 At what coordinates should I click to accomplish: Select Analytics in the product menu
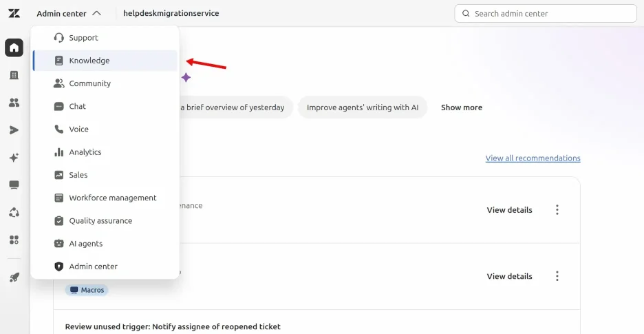(x=105, y=152)
